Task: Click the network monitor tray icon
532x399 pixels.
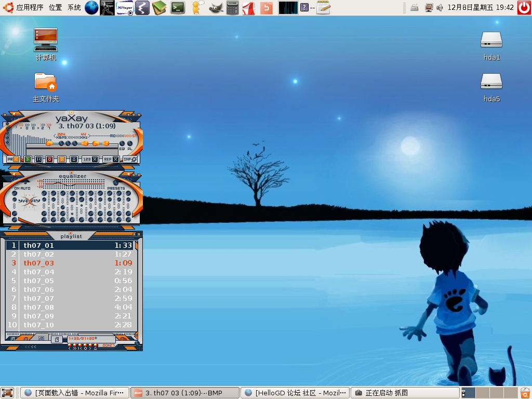Action: [x=429, y=7]
